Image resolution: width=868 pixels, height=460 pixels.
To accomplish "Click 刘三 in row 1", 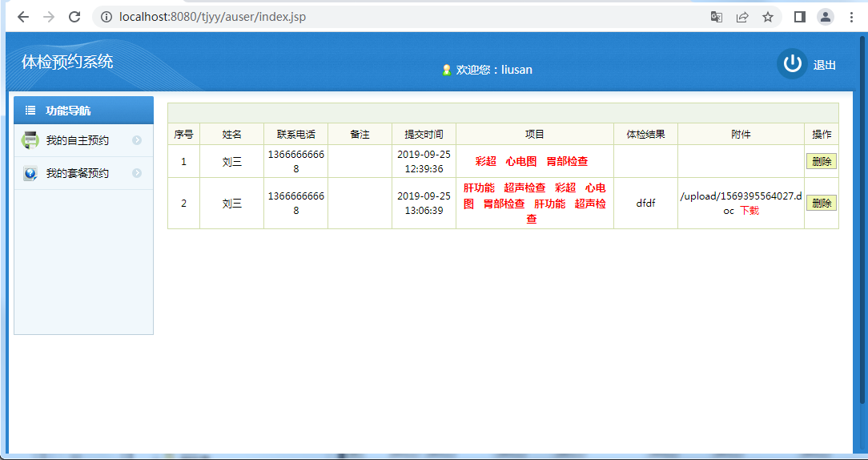I will (232, 162).
